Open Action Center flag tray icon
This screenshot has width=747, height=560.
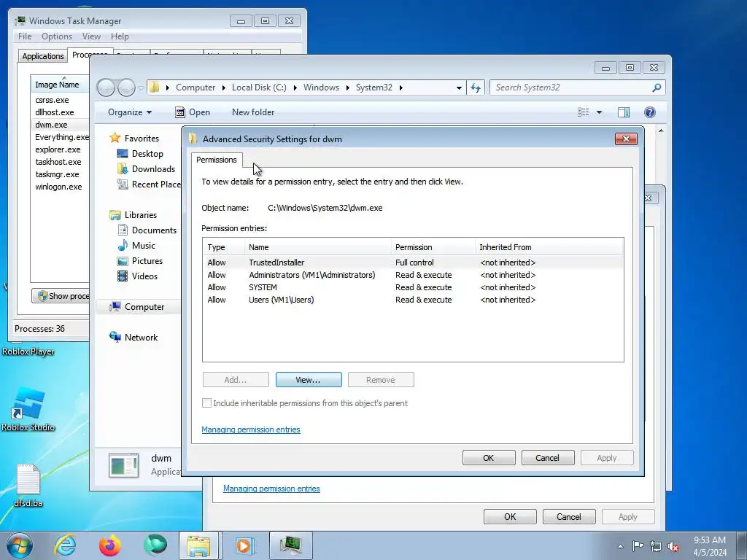[x=638, y=546]
